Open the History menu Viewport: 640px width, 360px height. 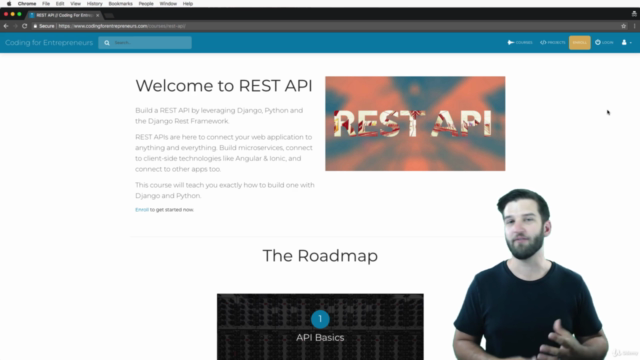coord(94,4)
